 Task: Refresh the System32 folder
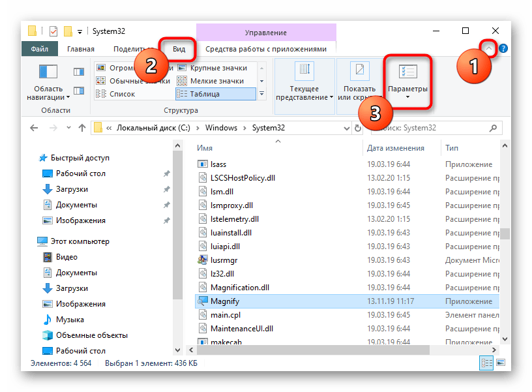click(x=358, y=128)
